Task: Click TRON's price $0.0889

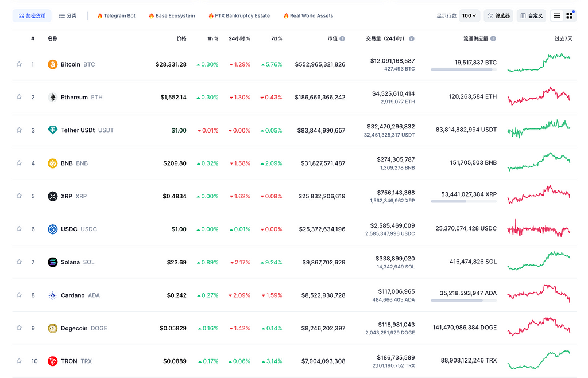Action: [x=175, y=361]
